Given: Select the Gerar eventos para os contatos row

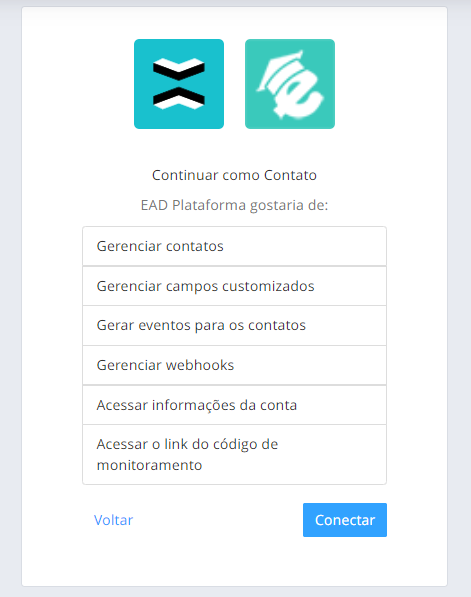Looking at the screenshot, I should [235, 326].
